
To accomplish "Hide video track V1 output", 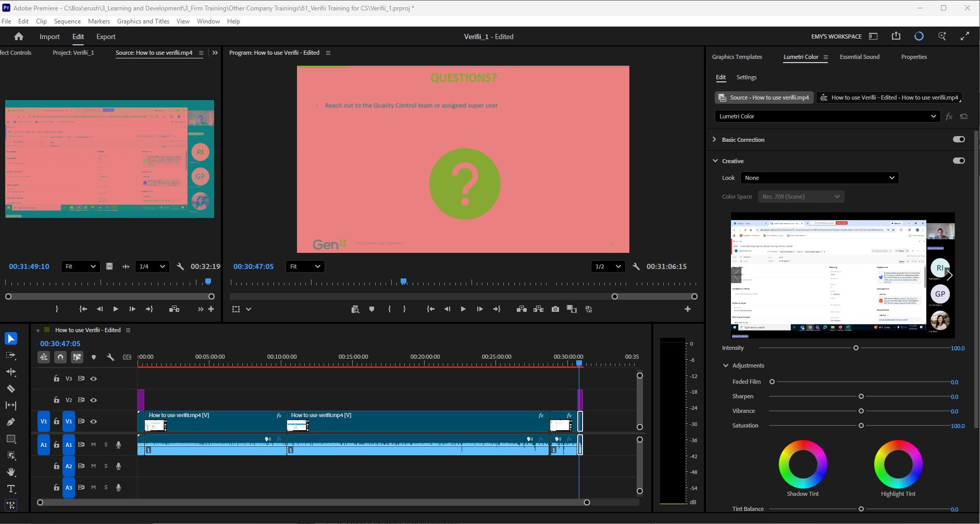I will point(93,421).
